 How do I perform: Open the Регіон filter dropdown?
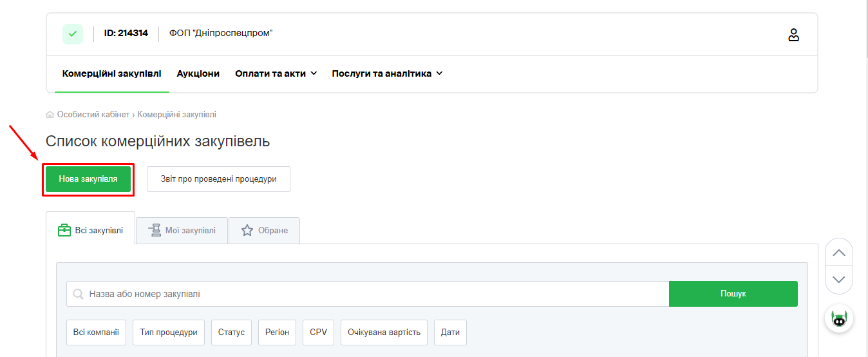pos(278,333)
